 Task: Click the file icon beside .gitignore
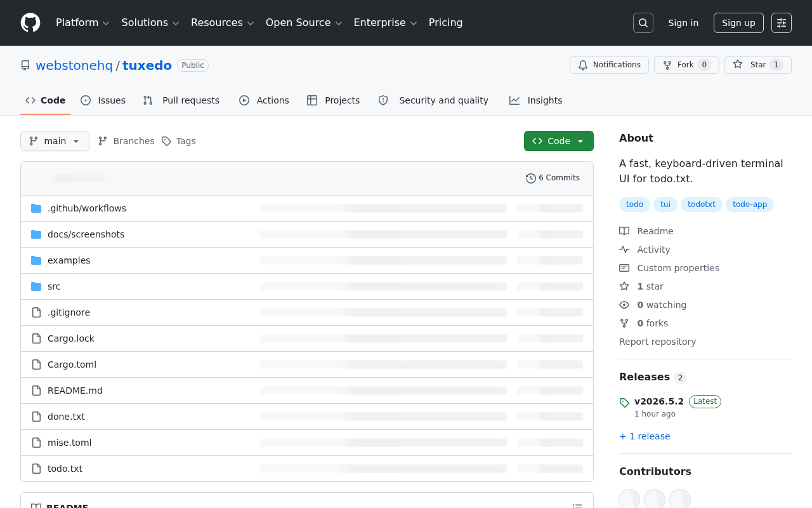(36, 312)
